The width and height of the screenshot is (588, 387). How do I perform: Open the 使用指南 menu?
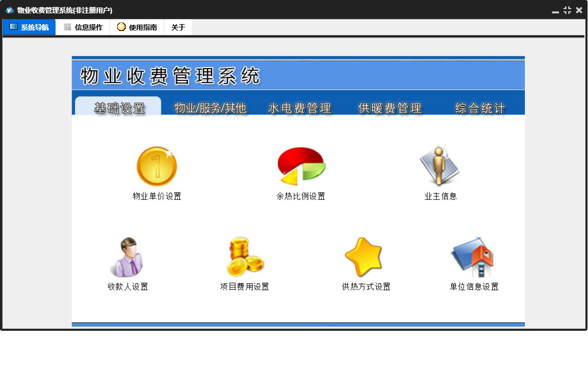[138, 27]
